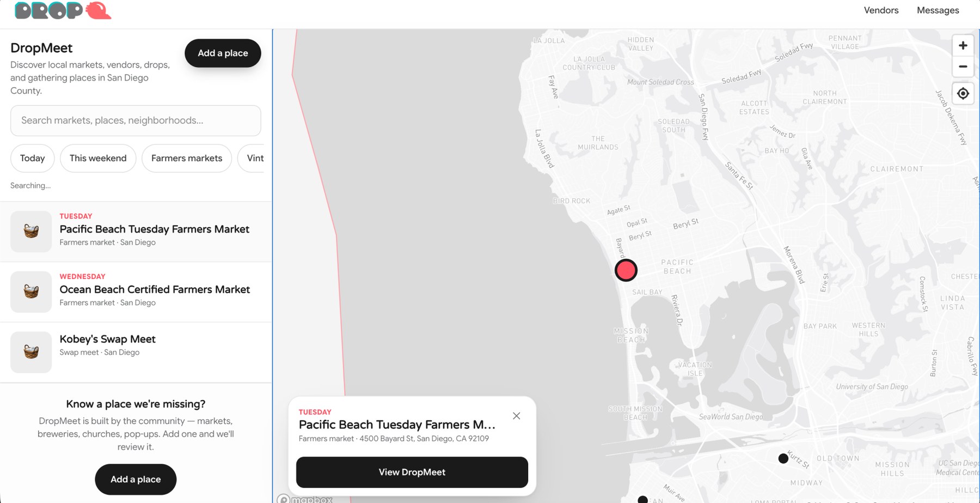Click the popup title Pacific Beach Tuesday Farmers M…
Viewport: 980px width, 503px height.
[x=397, y=425]
